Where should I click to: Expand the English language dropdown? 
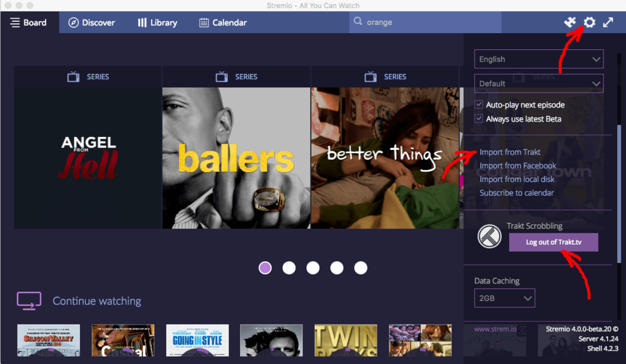point(538,59)
